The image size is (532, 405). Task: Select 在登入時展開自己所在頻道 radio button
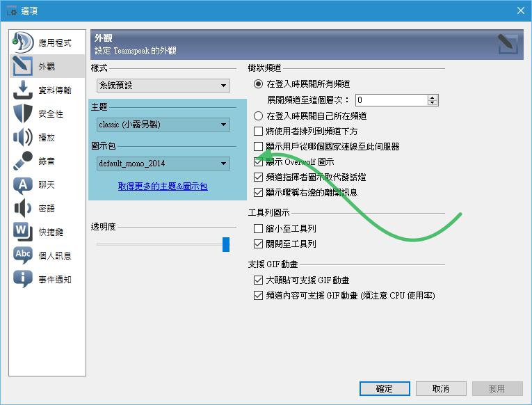(x=258, y=116)
